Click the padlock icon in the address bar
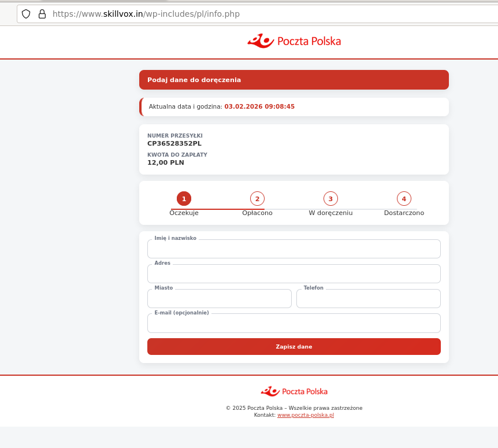498x448 pixels. click(x=42, y=13)
